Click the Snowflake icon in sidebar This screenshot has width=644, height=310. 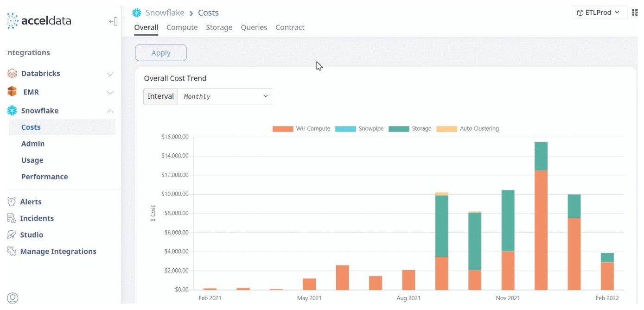tap(12, 111)
